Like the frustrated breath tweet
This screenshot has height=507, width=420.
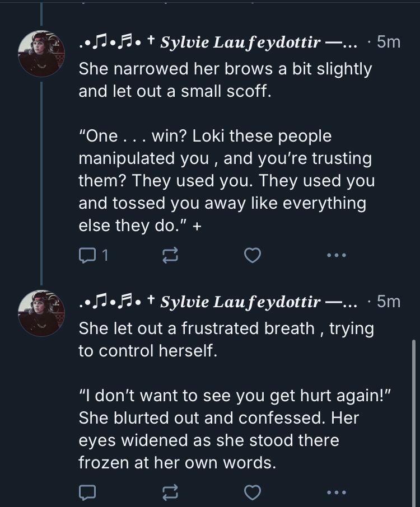tap(253, 492)
